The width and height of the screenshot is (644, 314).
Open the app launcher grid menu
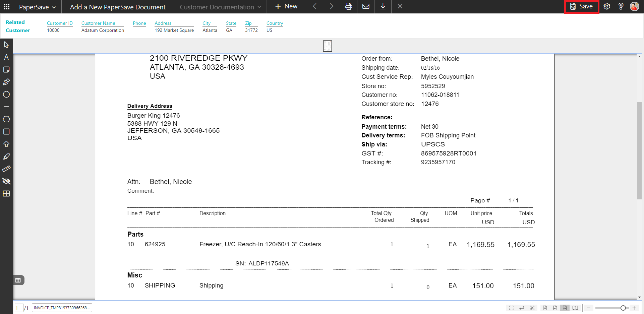[7, 7]
